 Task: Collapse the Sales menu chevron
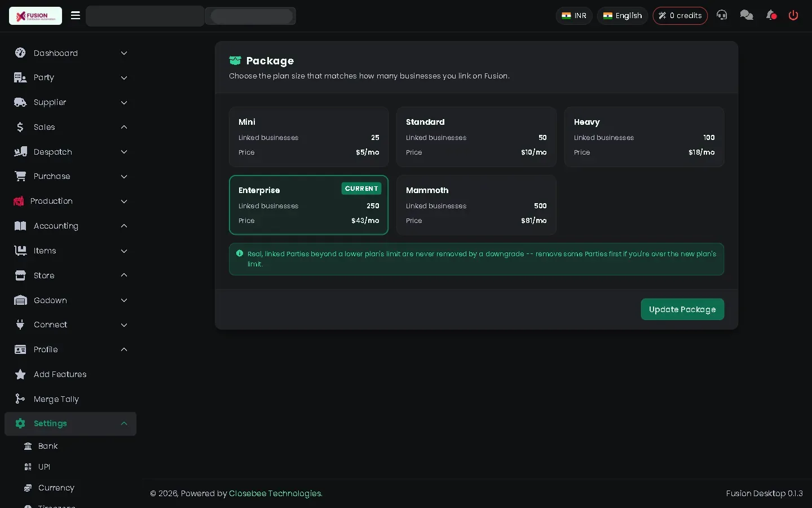point(124,127)
